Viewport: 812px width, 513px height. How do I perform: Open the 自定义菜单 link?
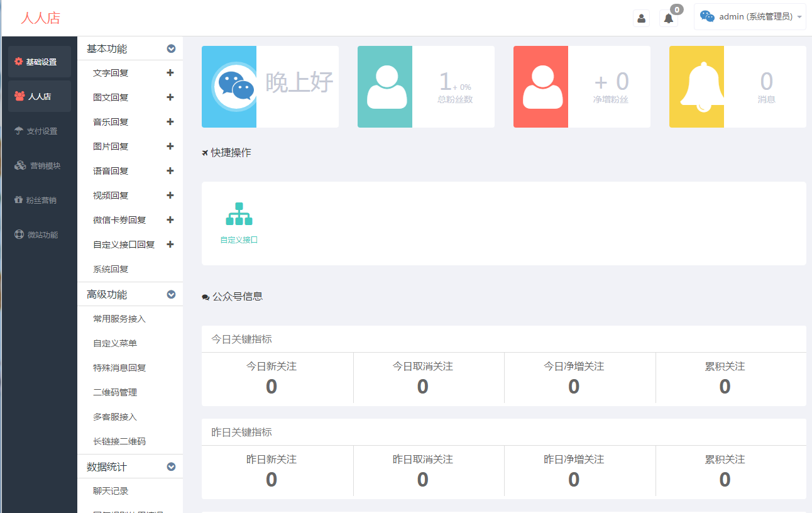coord(115,343)
